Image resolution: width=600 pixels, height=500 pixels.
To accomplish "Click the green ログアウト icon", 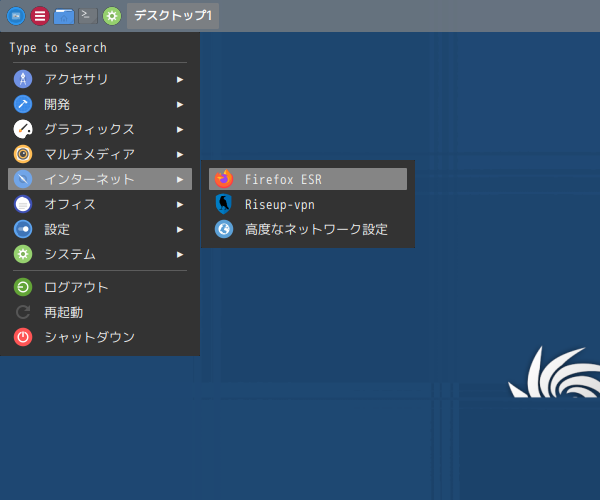I will pyautogui.click(x=23, y=287).
